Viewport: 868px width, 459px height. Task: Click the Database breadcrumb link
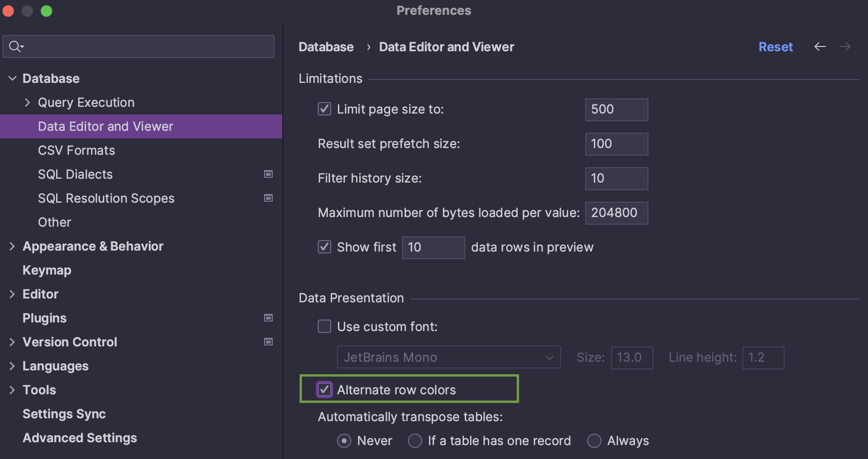click(x=326, y=46)
